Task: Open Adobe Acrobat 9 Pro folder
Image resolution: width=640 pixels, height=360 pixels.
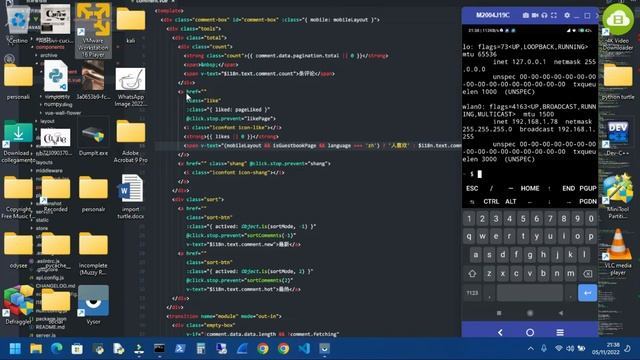Action: tap(131, 141)
